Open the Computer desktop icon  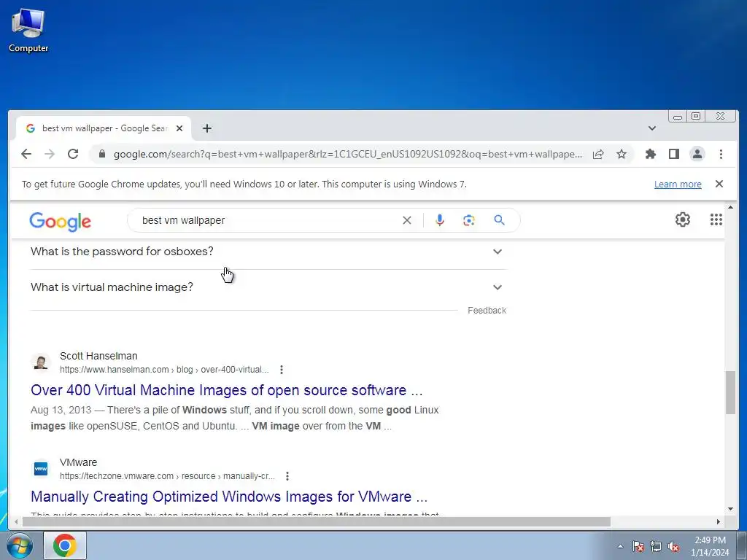tap(28, 31)
